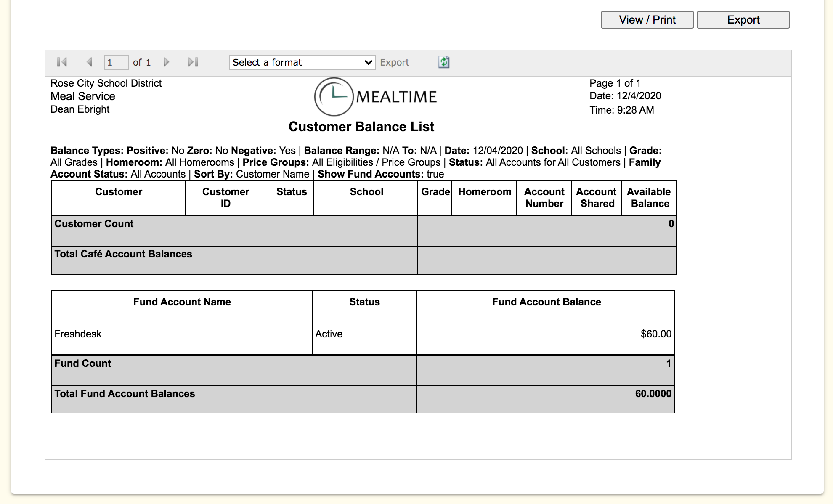Go to next report page
Image resolution: width=833 pixels, height=504 pixels.
167,62
